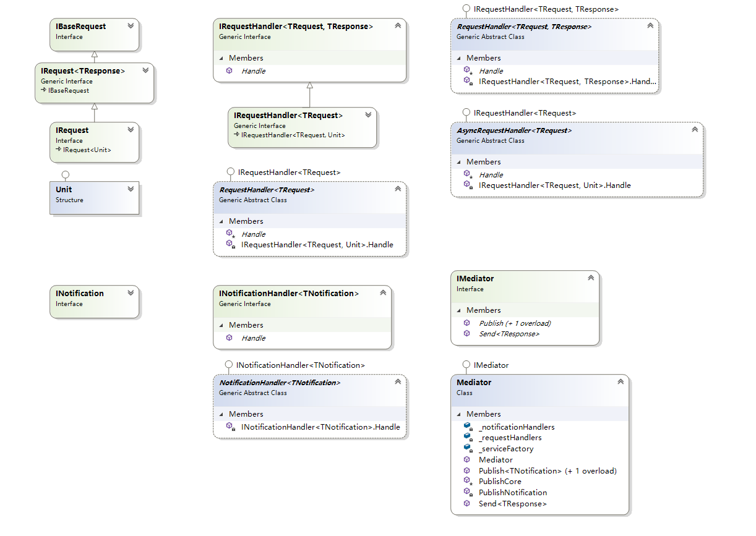Image resolution: width=756 pixels, height=536 pixels.
Task: Click the PublishCore method icon
Action: pos(468,481)
